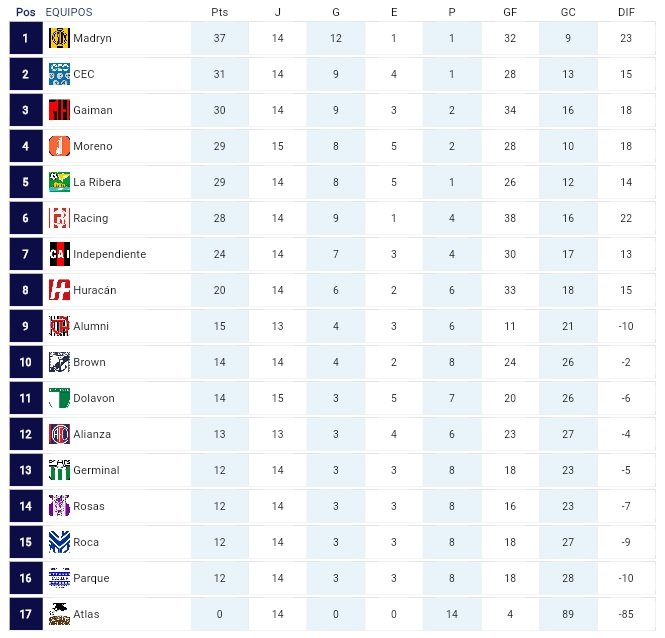Click the Brown team name
Image resolution: width=665 pixels, height=638 pixels.
click(x=89, y=362)
